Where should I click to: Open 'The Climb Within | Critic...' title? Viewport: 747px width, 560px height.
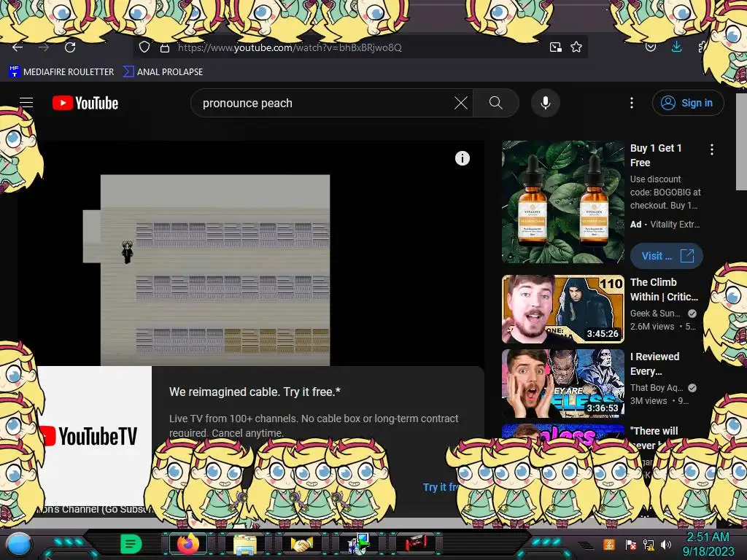(x=664, y=289)
